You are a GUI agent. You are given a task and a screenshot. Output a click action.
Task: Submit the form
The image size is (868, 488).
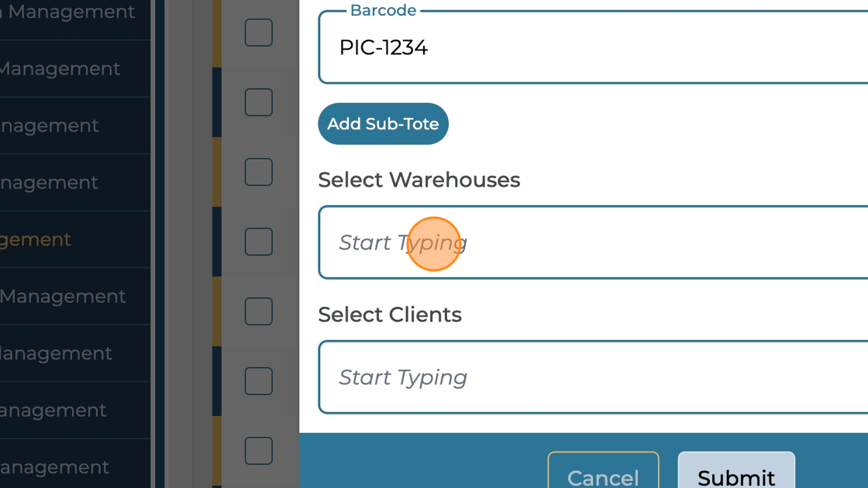click(736, 473)
